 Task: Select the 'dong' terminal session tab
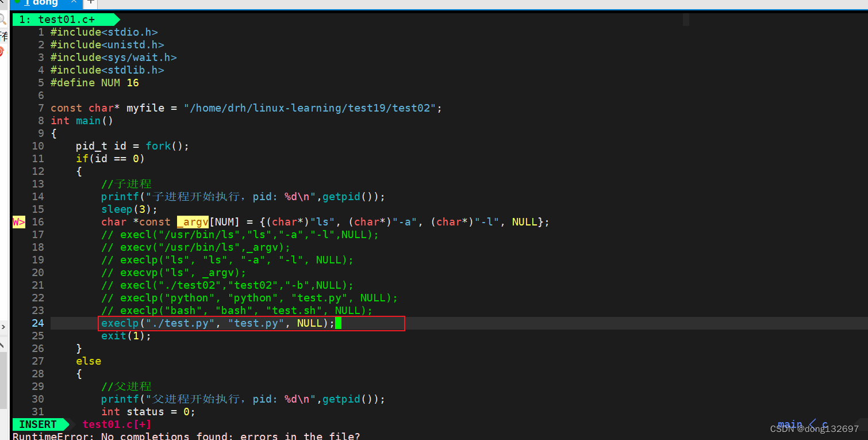pyautogui.click(x=46, y=3)
